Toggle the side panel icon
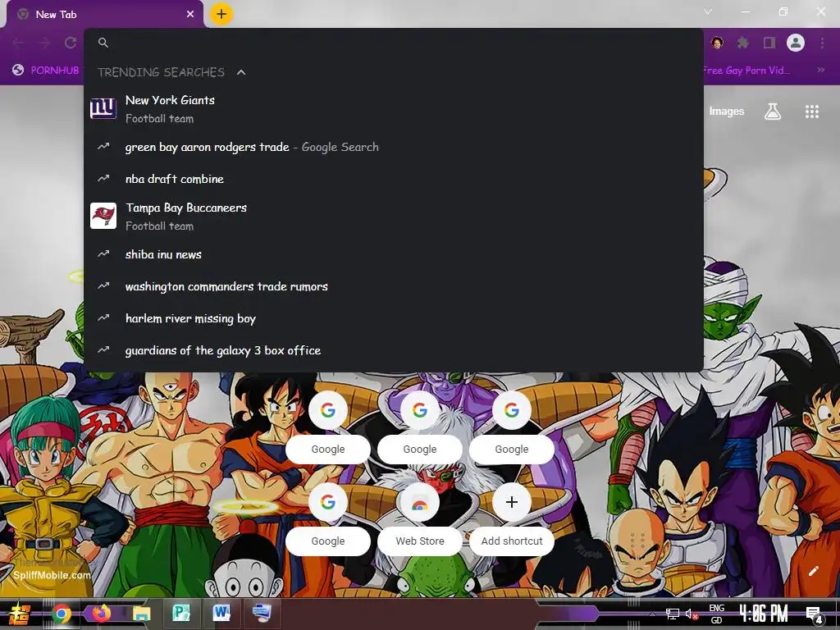The width and height of the screenshot is (840, 630). point(769,43)
